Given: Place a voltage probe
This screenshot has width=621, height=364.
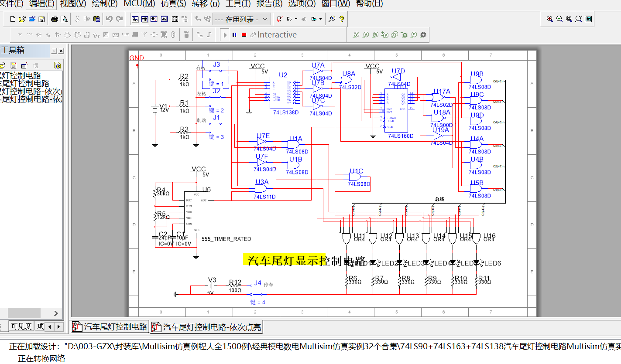Looking at the screenshot, I should pyautogui.click(x=356, y=35).
